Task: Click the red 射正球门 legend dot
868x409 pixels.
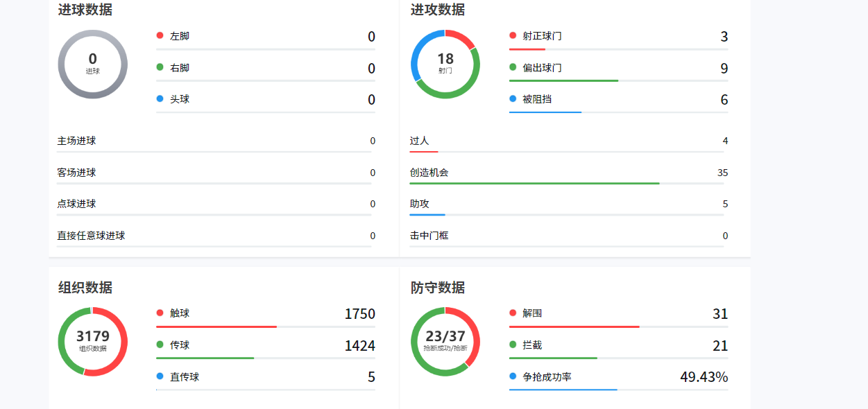Action: coord(512,35)
